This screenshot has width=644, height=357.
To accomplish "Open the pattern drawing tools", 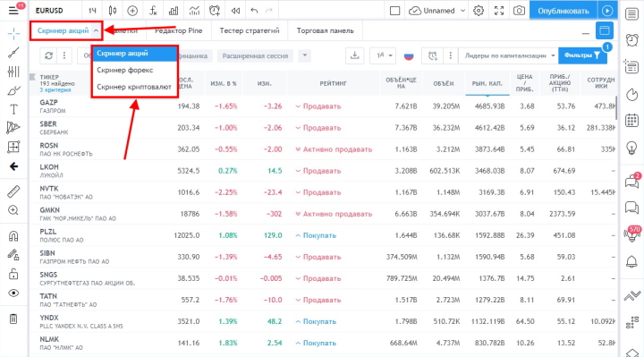I will click(x=13, y=128).
